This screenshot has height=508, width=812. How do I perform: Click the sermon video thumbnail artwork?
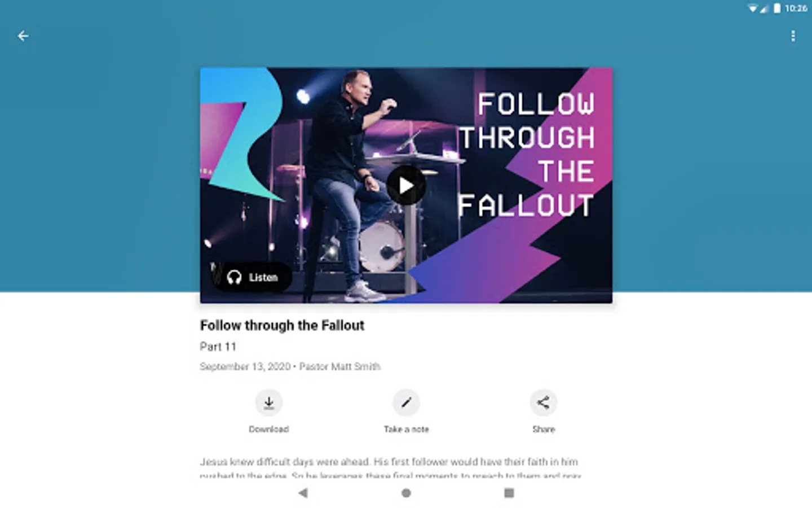(406, 185)
